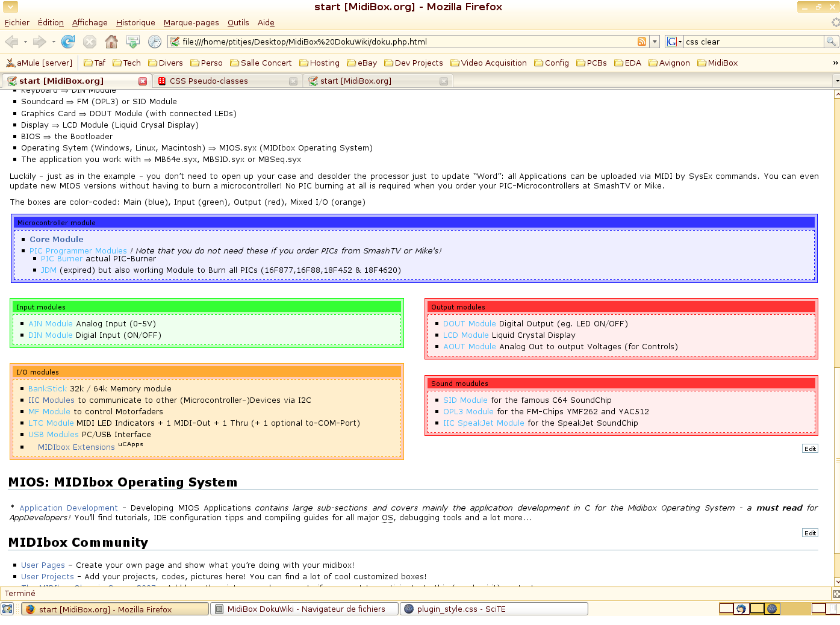Click the show desktop icon in taskbar

[x=7, y=609]
